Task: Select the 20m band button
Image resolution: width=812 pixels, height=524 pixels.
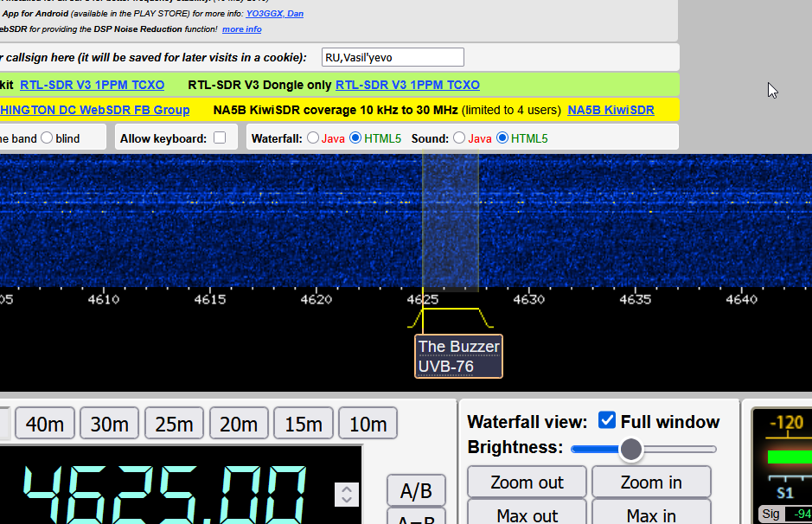Action: point(239,424)
